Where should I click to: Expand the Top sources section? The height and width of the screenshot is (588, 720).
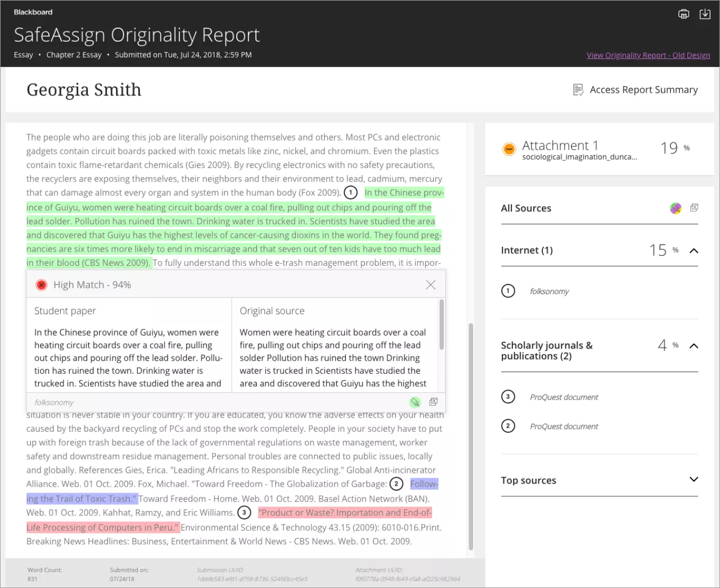[x=694, y=480]
